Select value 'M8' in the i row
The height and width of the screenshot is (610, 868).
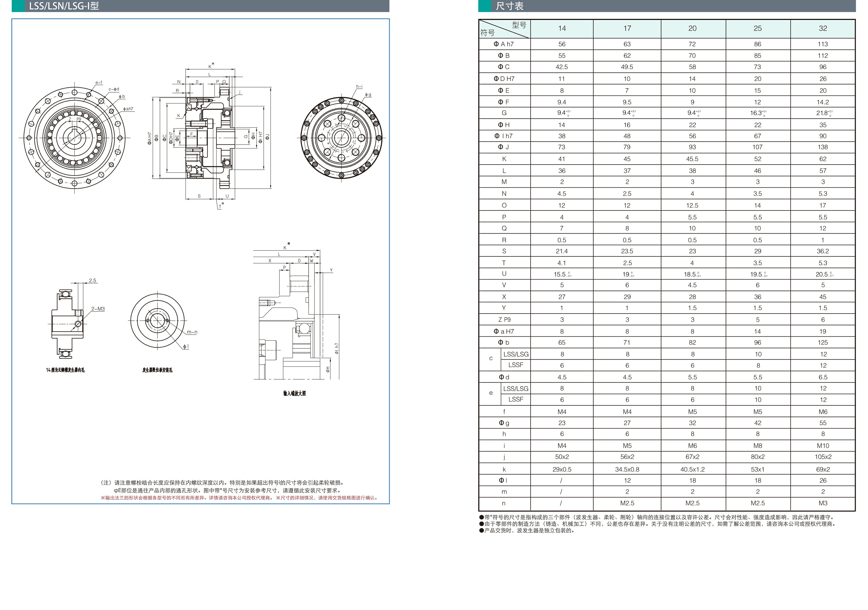758,446
